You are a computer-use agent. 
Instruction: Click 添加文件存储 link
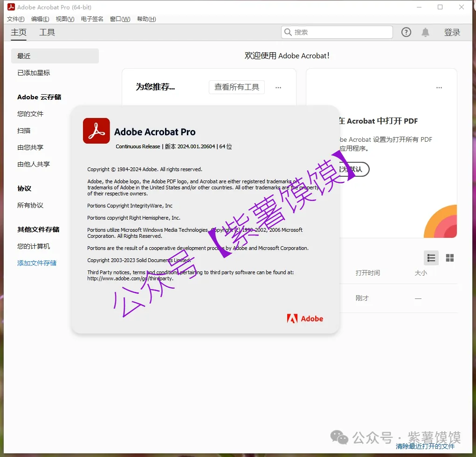(37, 263)
